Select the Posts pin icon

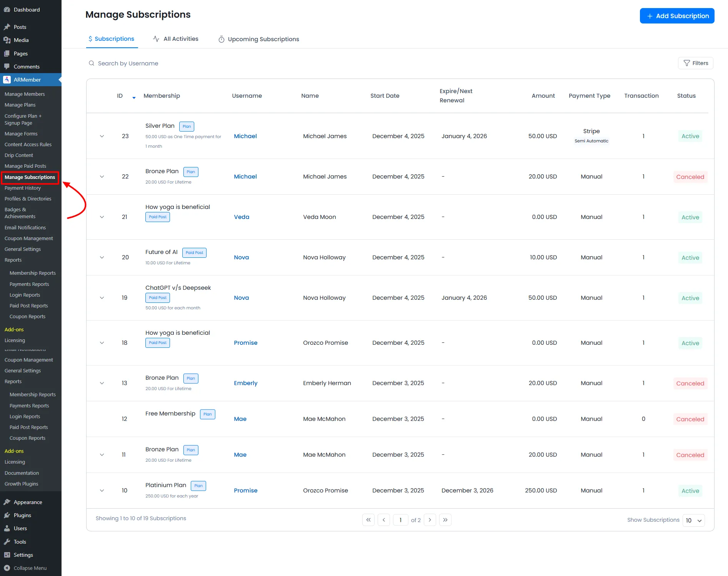pyautogui.click(x=7, y=27)
